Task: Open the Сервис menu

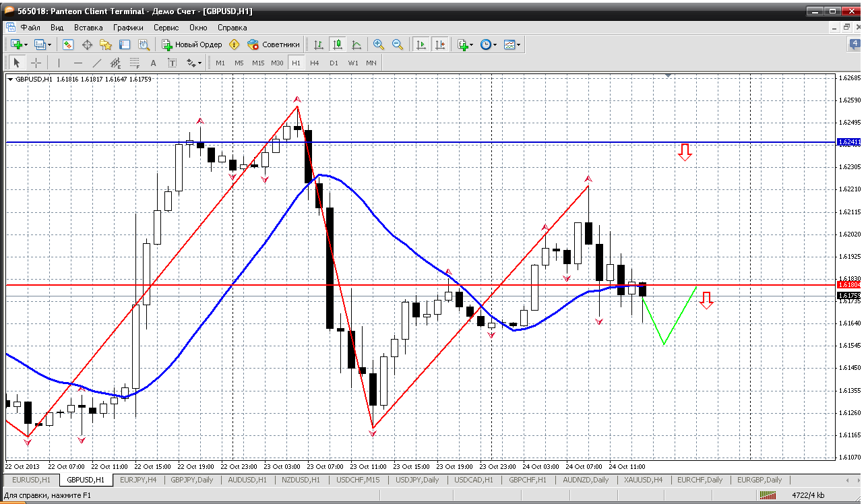Action: pyautogui.click(x=166, y=28)
